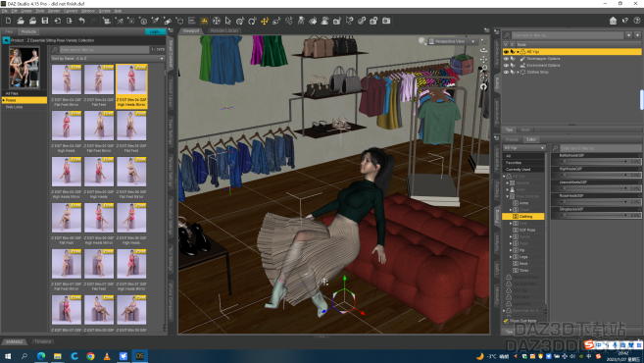
Task: Expand the Legs pose group
Action: click(511, 256)
